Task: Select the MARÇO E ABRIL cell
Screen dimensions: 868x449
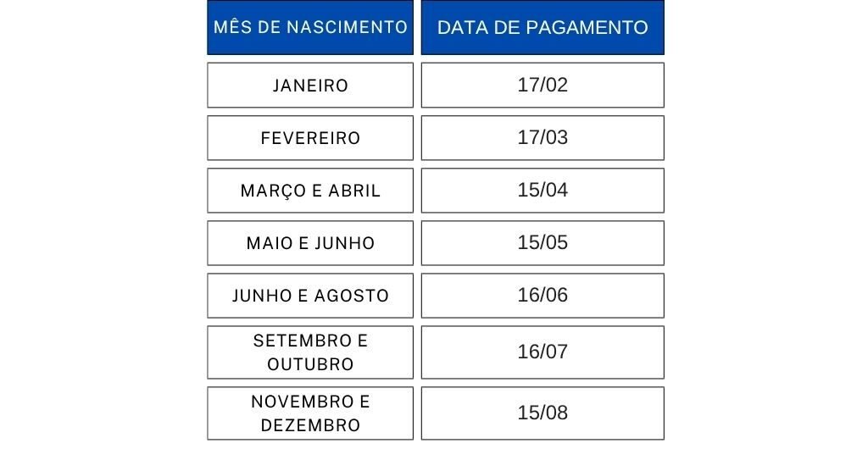Action: [310, 191]
